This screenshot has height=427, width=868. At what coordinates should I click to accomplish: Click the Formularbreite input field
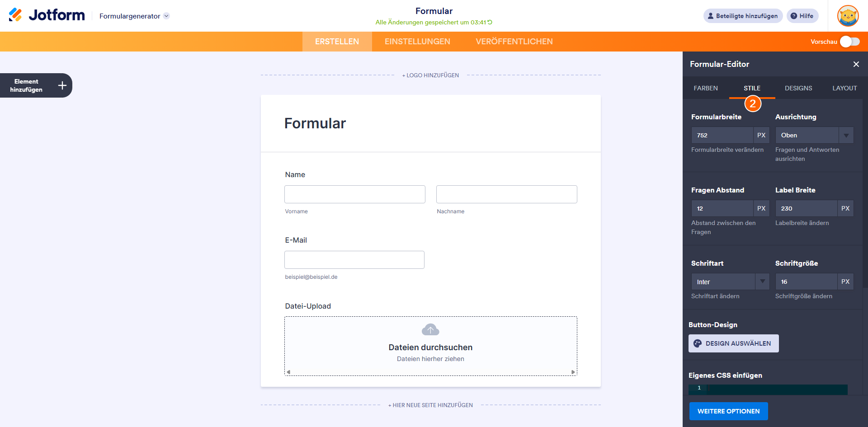tap(722, 135)
